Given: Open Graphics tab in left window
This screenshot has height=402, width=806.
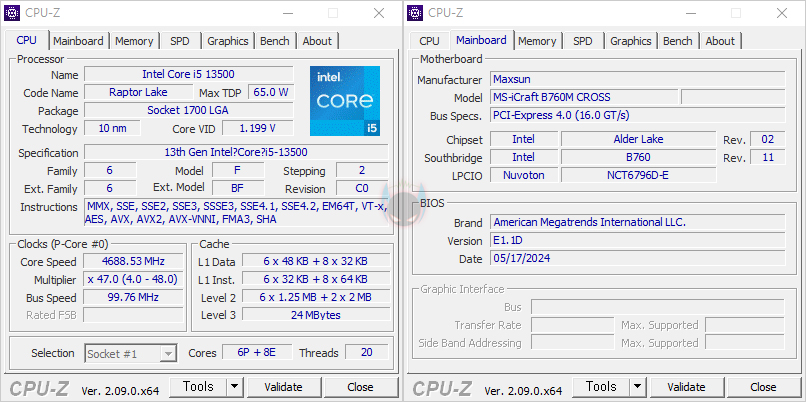Looking at the screenshot, I should [228, 41].
